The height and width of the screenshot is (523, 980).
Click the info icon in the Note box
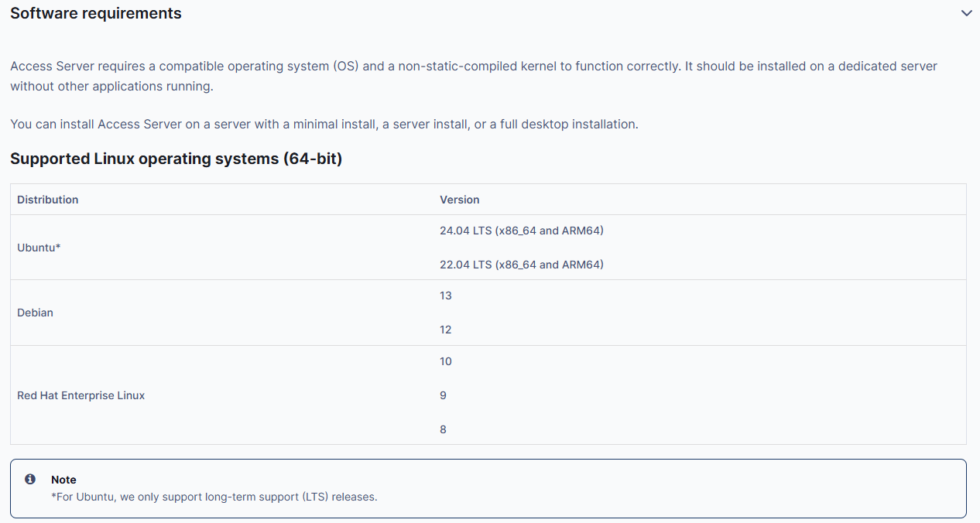click(30, 479)
